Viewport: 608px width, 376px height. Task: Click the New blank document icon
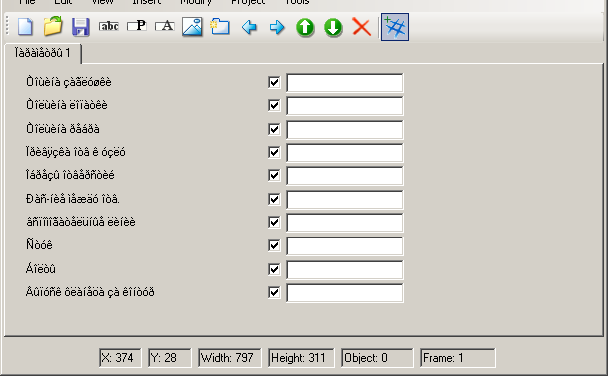(x=25, y=27)
